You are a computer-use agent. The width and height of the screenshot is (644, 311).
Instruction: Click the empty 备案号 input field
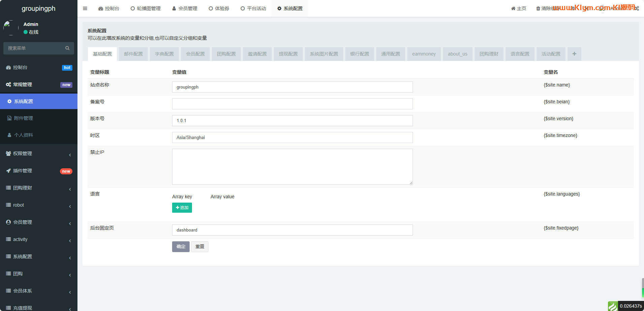pyautogui.click(x=292, y=104)
